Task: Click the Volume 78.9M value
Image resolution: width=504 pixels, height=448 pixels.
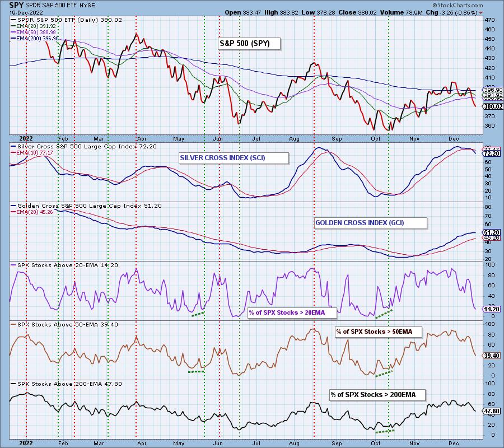Action: tap(402, 12)
